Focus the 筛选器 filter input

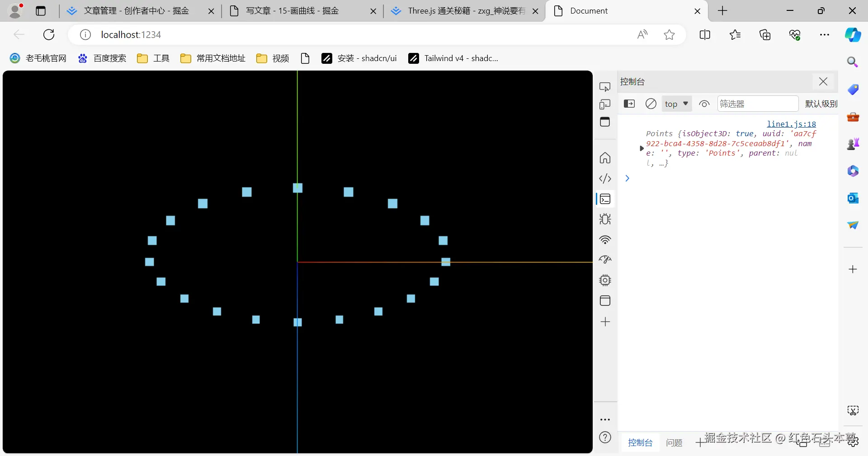(758, 104)
